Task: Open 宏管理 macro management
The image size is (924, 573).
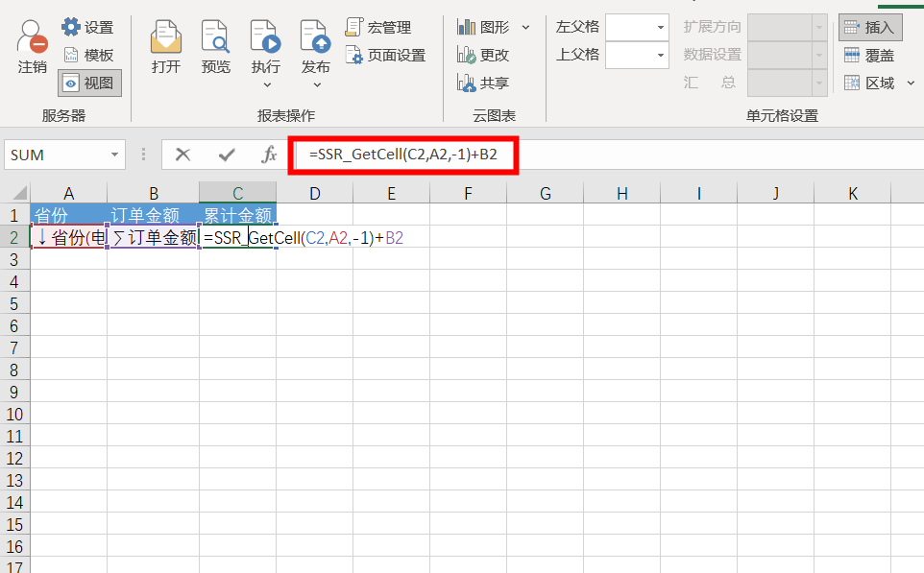Action: tap(378, 27)
